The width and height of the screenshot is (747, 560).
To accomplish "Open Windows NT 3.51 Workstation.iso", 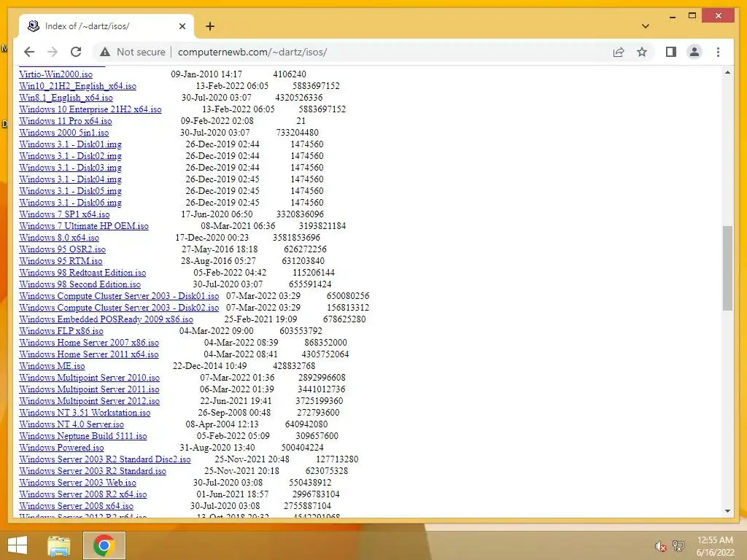I will coord(85,413).
